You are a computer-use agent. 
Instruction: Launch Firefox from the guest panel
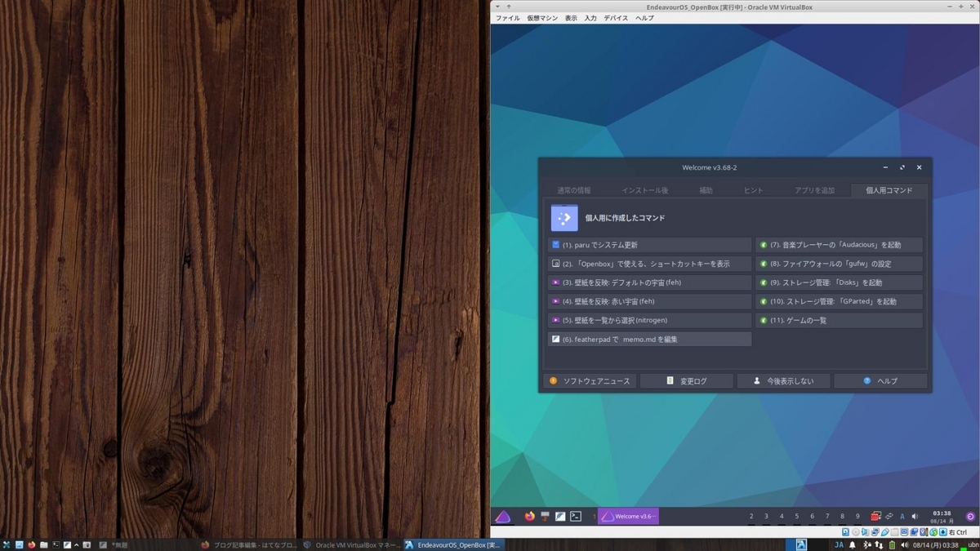click(529, 516)
